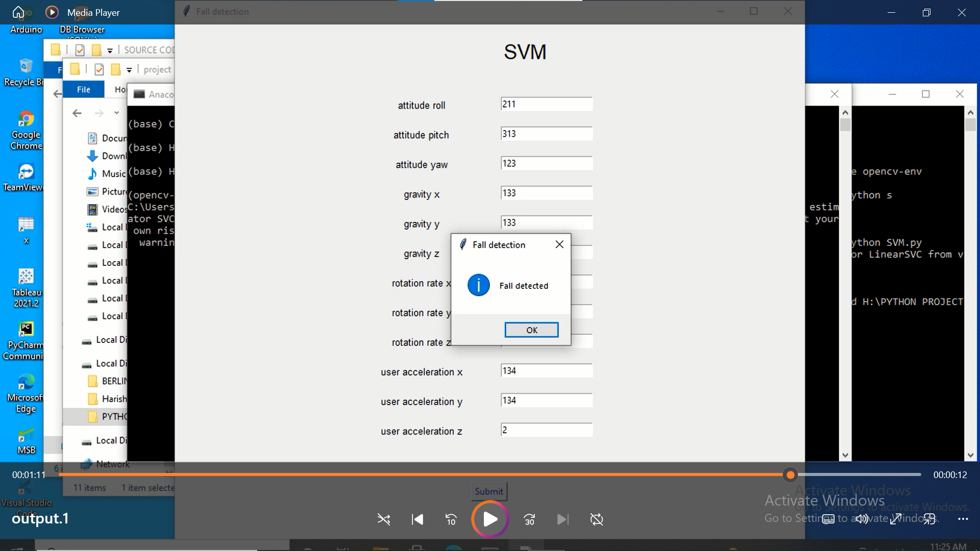980x551 pixels.
Task: Click the Home tab in file explorer
Action: pyautogui.click(x=118, y=89)
